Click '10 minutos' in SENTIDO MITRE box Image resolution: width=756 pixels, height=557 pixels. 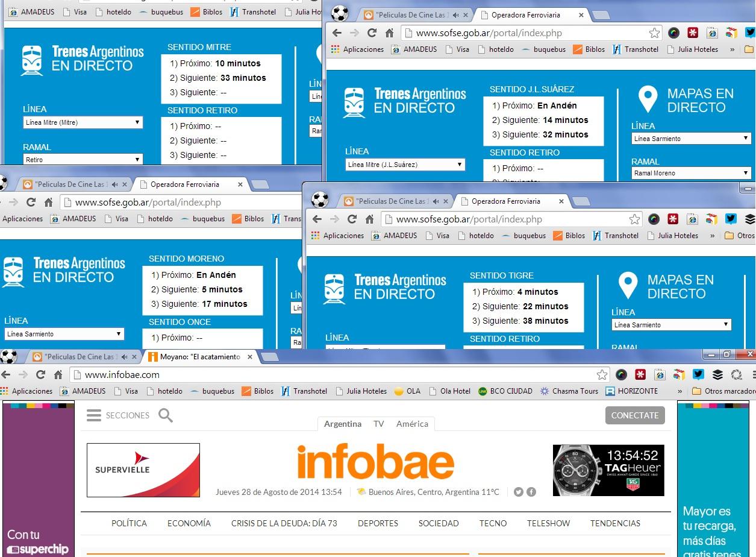click(x=238, y=63)
